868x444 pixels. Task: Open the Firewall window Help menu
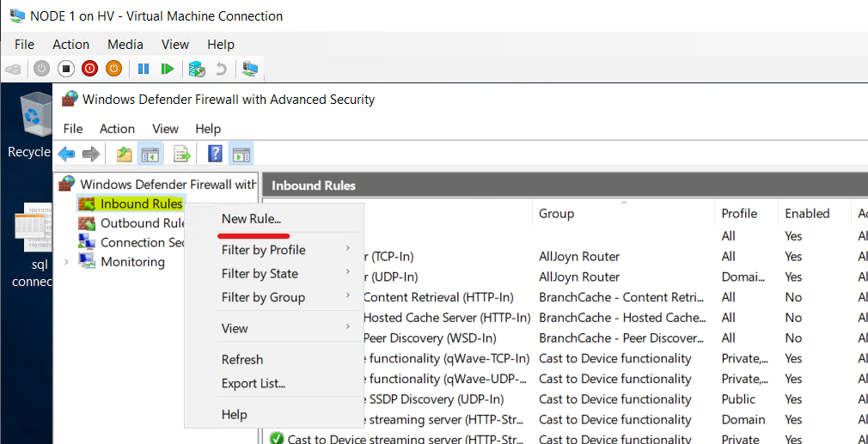pos(208,129)
